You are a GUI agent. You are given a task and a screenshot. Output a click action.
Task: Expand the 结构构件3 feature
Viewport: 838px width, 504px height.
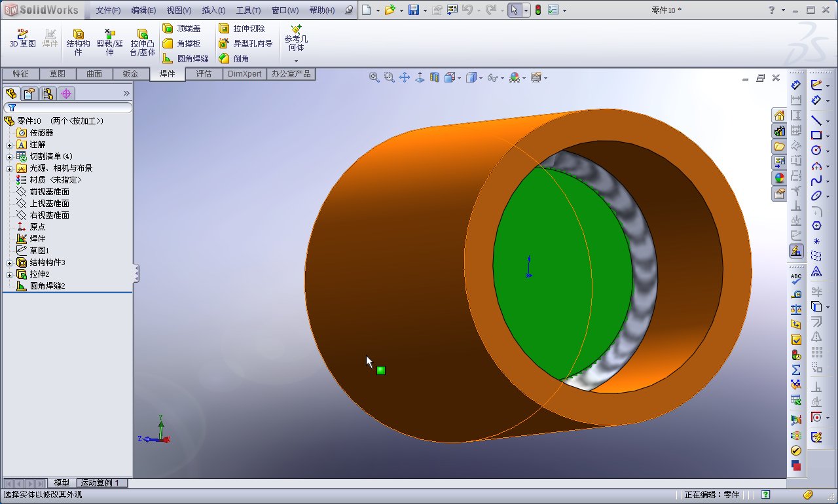tap(9, 262)
